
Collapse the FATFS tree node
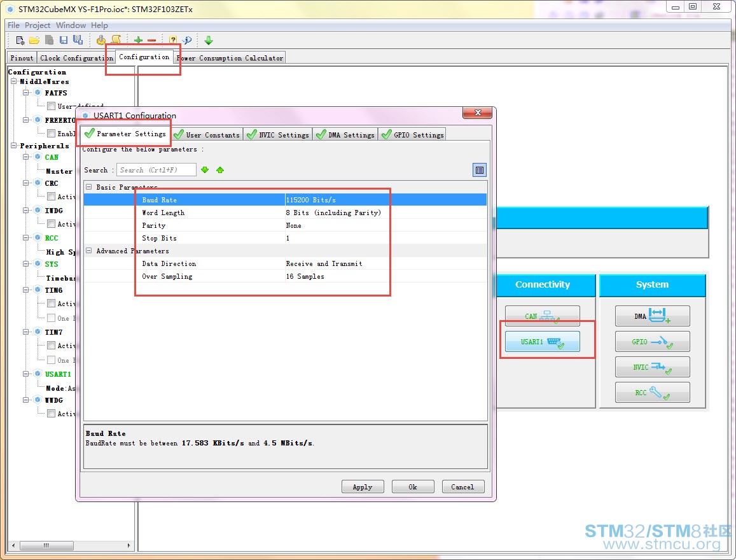(x=26, y=92)
